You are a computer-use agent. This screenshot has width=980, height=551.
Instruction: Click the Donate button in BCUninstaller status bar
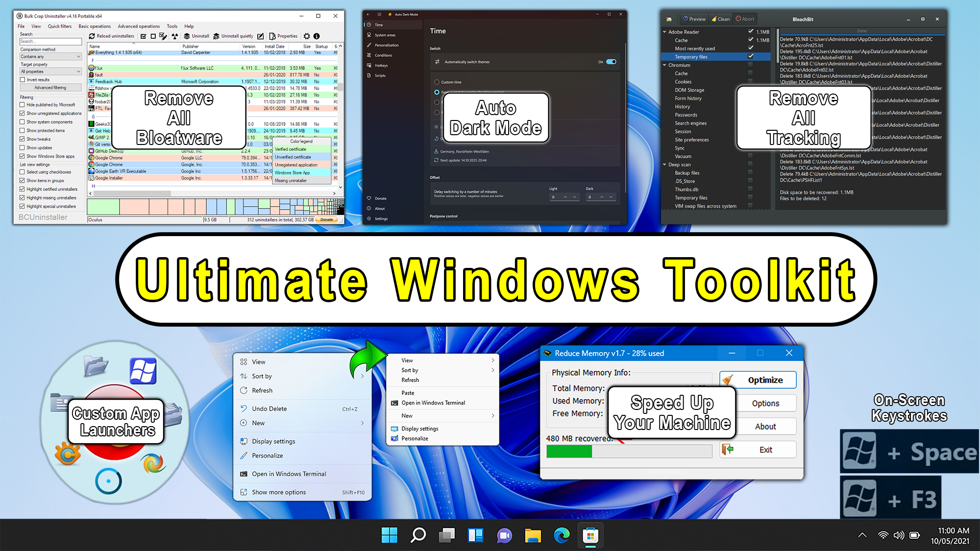[x=327, y=220]
